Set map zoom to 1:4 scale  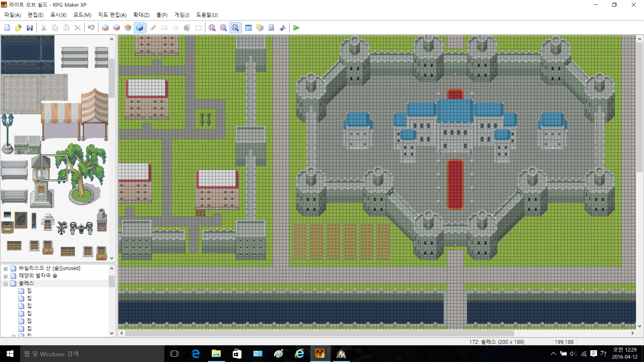pos(235,28)
